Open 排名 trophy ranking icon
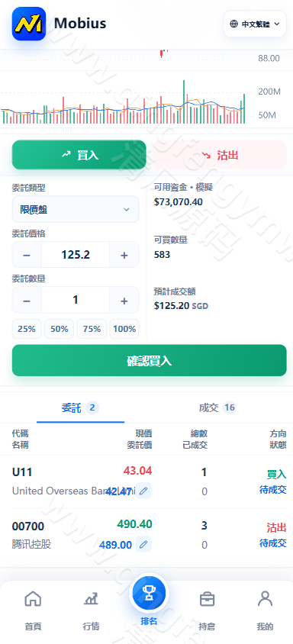 click(149, 593)
